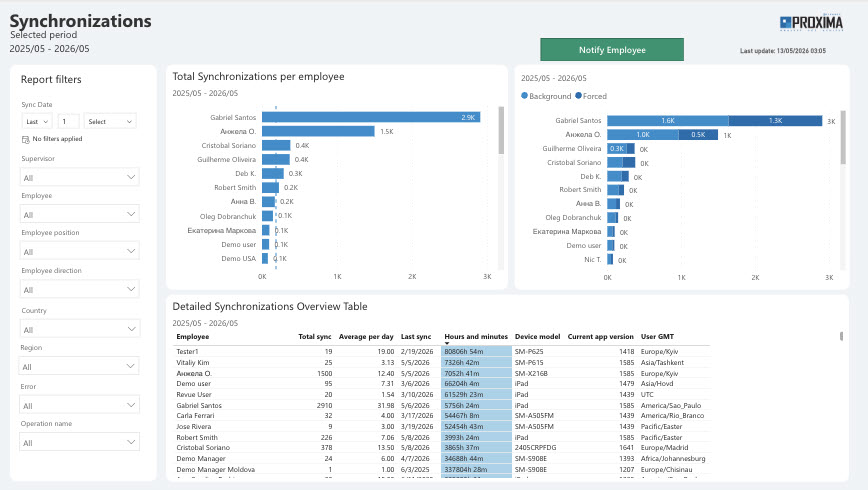
Task: Select the Forced legend marker
Action: tap(578, 96)
